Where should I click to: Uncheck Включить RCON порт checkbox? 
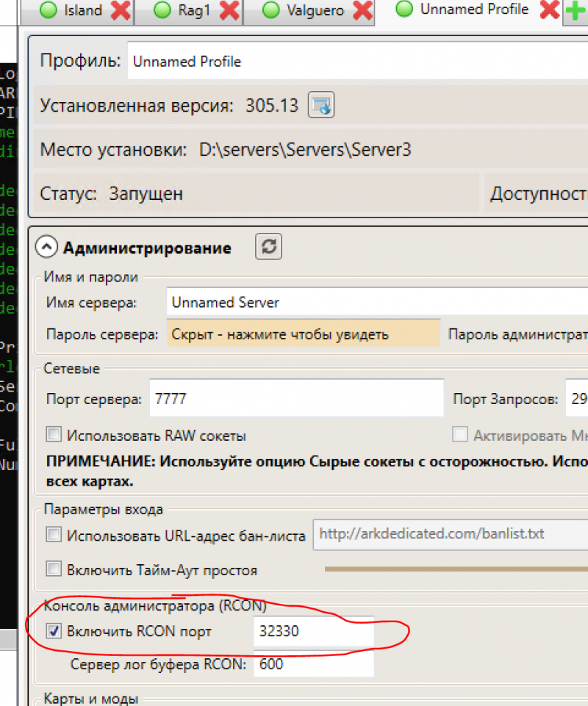54,630
